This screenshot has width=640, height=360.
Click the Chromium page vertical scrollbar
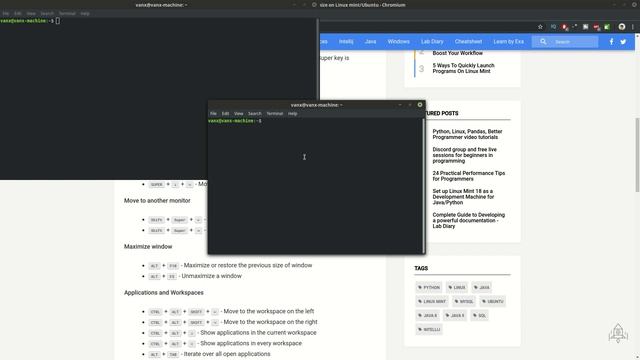tap(637, 155)
